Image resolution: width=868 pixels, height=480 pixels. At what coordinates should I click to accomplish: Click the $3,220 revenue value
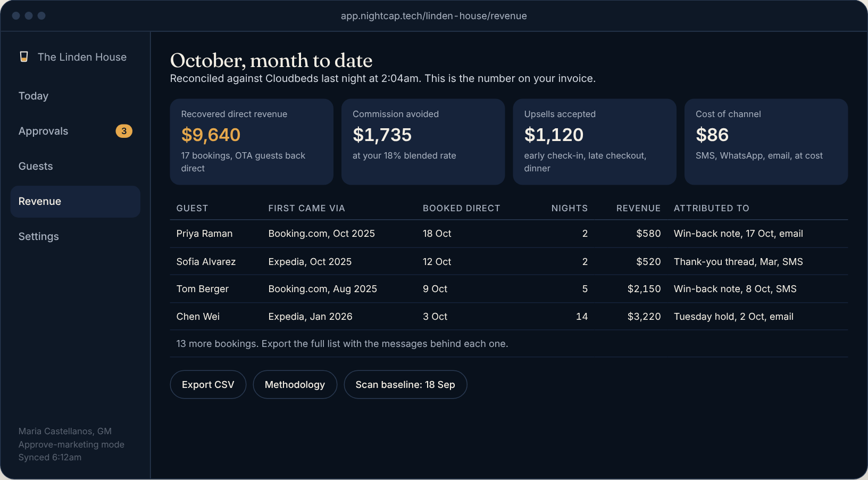[644, 317]
